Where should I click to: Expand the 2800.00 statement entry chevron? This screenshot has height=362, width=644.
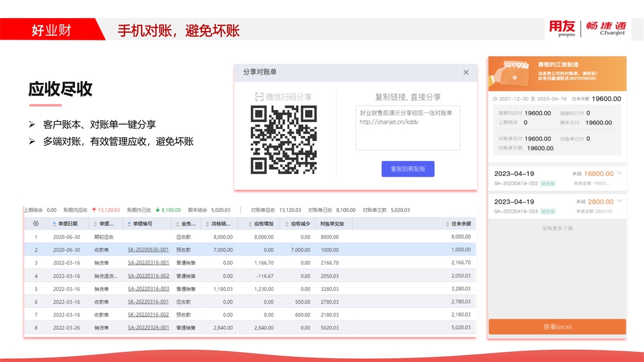[620, 201]
